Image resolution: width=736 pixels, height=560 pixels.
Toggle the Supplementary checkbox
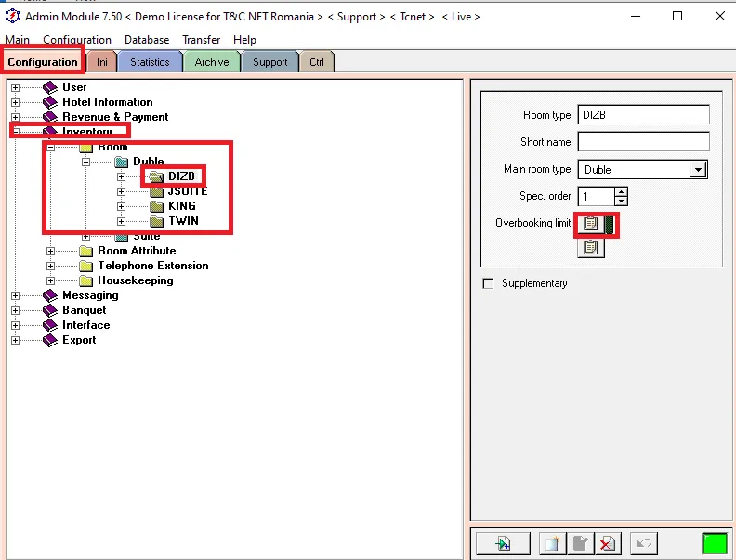[488, 283]
